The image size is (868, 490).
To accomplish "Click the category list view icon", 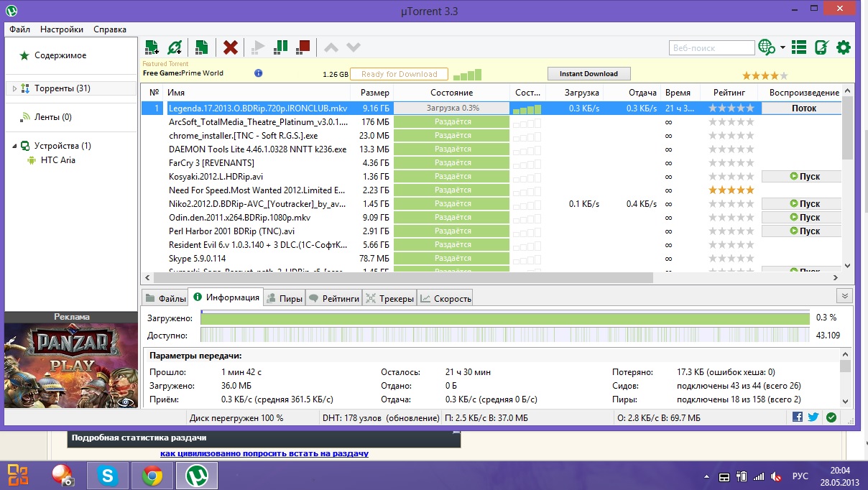I will pos(798,47).
